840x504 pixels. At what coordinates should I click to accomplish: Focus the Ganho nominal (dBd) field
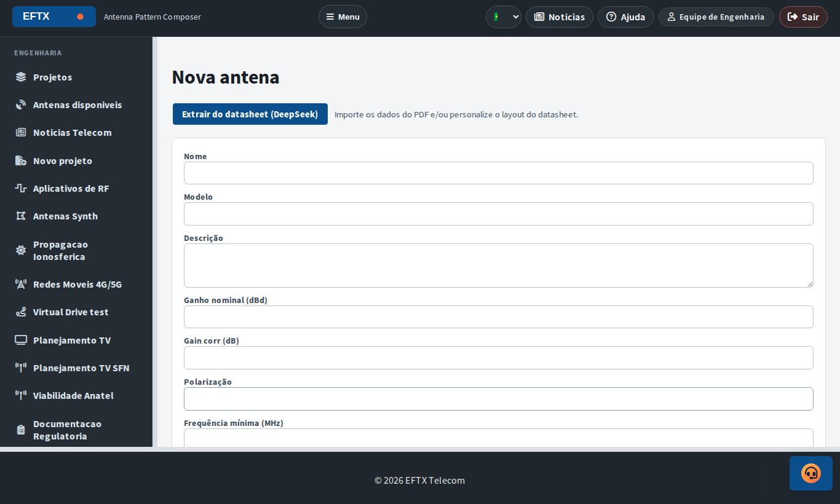point(499,317)
